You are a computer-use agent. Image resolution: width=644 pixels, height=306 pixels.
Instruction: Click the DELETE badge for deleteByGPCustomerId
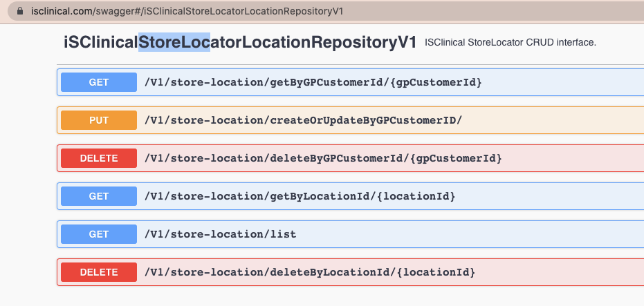pyautogui.click(x=98, y=158)
